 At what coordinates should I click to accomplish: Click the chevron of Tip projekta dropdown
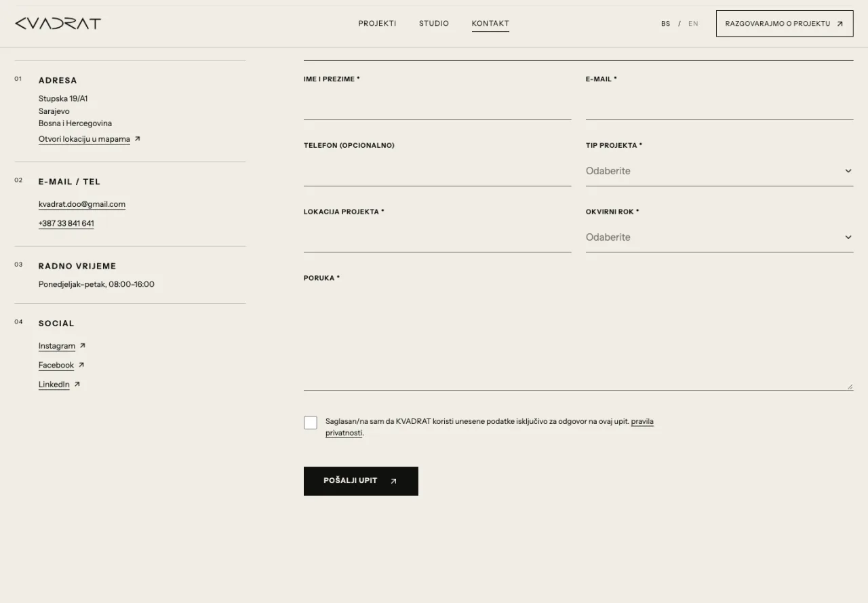848,171
